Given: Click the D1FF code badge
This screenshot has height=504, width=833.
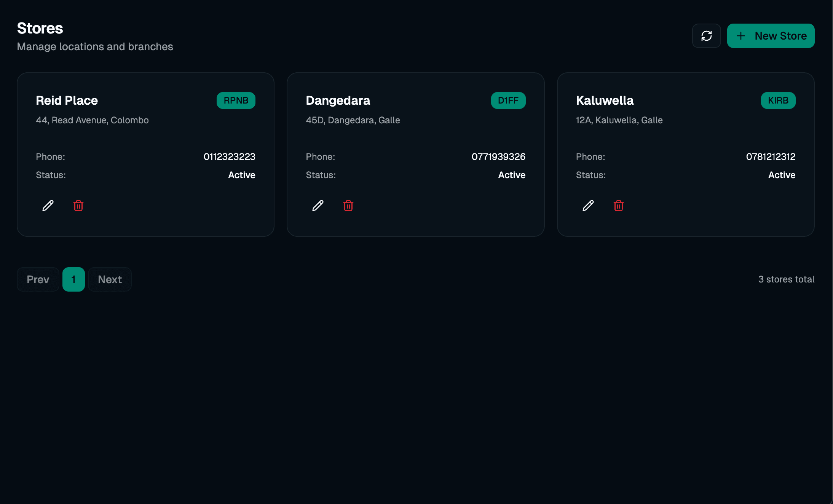Looking at the screenshot, I should click(508, 100).
